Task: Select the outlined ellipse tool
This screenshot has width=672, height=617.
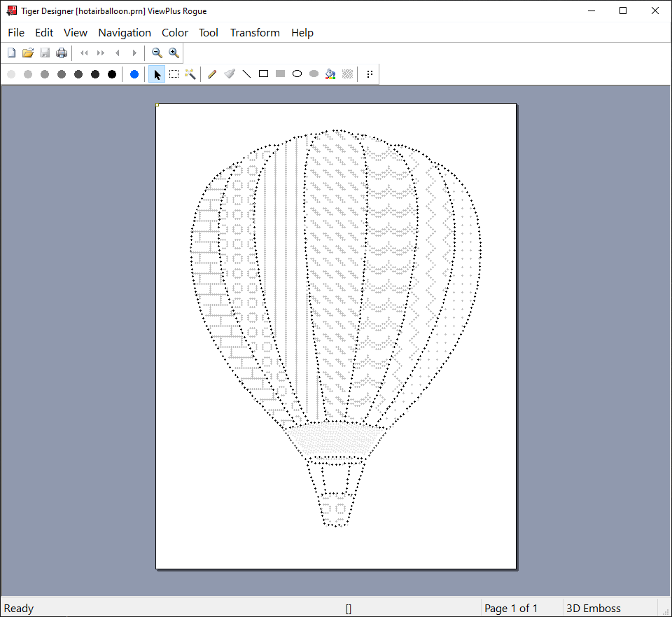Action: click(x=297, y=74)
